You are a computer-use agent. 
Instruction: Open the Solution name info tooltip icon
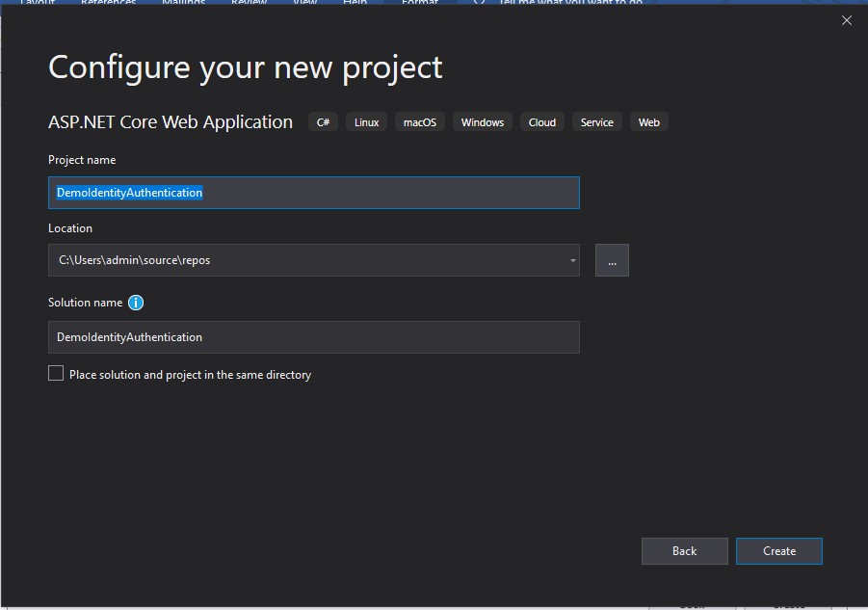click(x=136, y=303)
